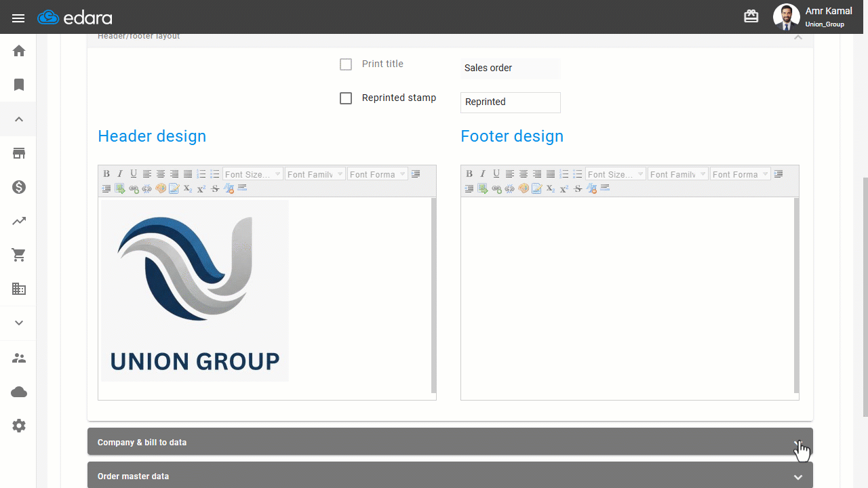Open bookmarks in sidebar
Viewport: 868px width, 488px height.
[19, 85]
